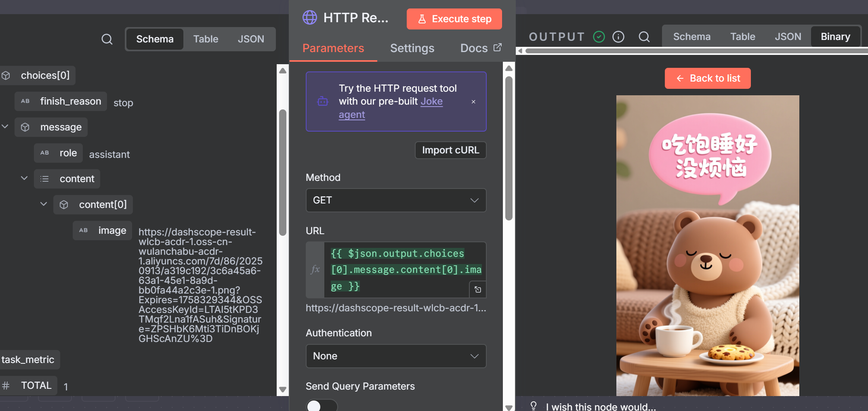The height and width of the screenshot is (411, 868).
Task: Collapse the message tree node
Action: pos(5,127)
